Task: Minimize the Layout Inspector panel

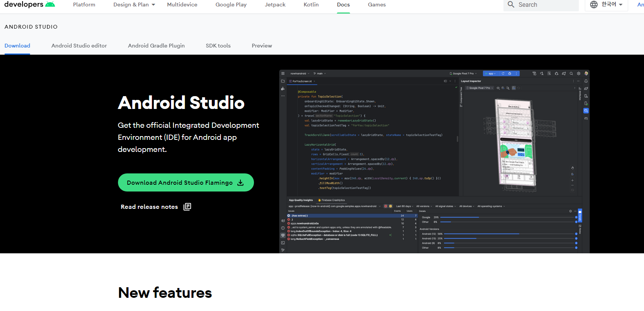Action: pos(578,81)
